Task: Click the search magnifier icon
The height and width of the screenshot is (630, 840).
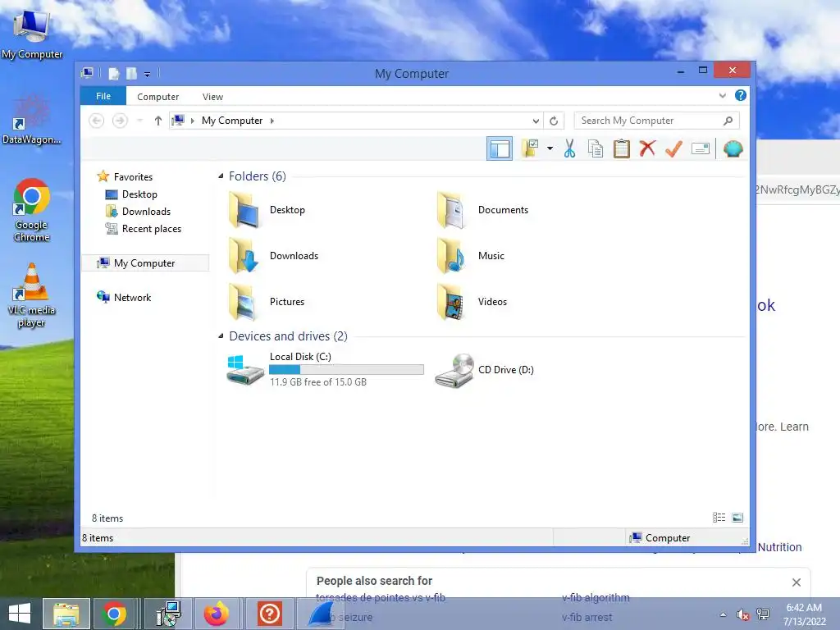Action: pos(728,121)
